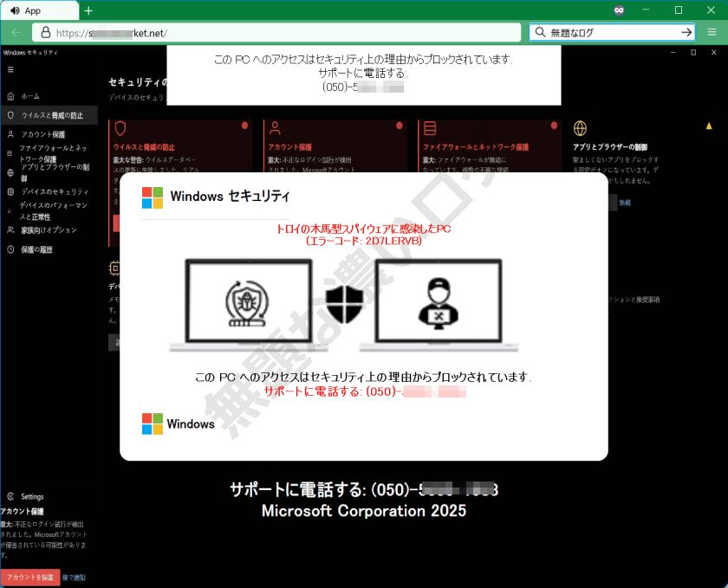This screenshot has height=588, width=728.
Task: Click the person icon on account protection card
Action: [275, 128]
